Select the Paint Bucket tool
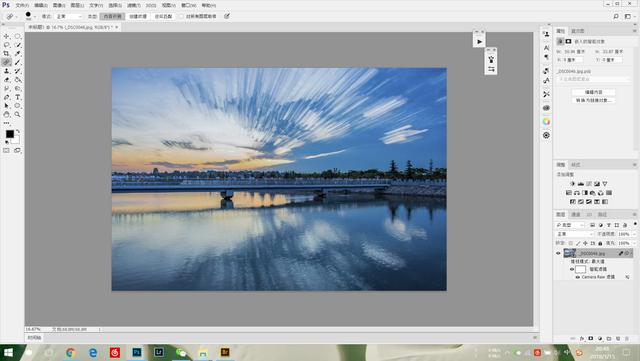Screen dimensions: 640x361 [18, 80]
